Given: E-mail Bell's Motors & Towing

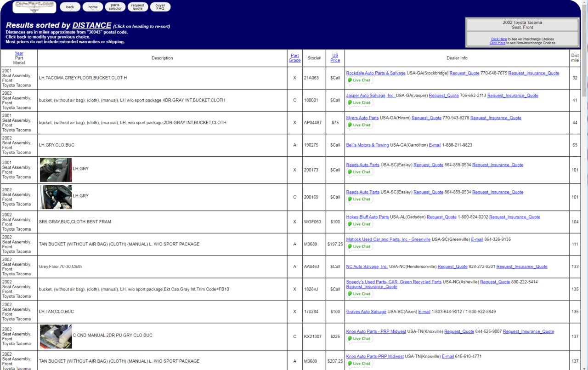Looking at the screenshot, I should click(435, 145).
